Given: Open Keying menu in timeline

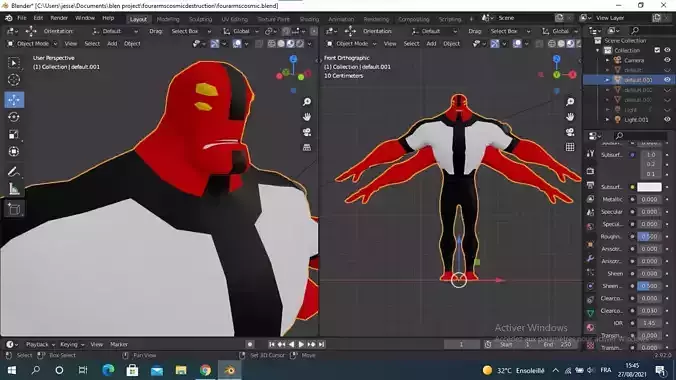Looking at the screenshot, I should tap(72, 344).
